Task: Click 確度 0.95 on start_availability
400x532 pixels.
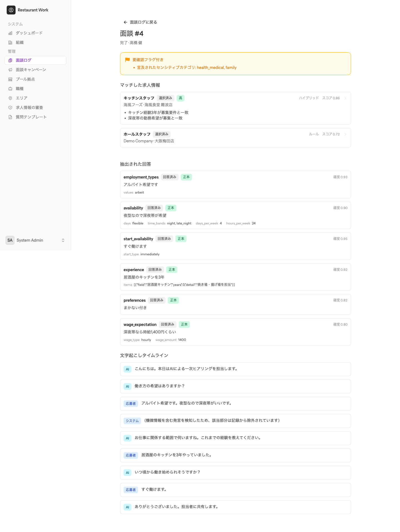Action: (340, 239)
